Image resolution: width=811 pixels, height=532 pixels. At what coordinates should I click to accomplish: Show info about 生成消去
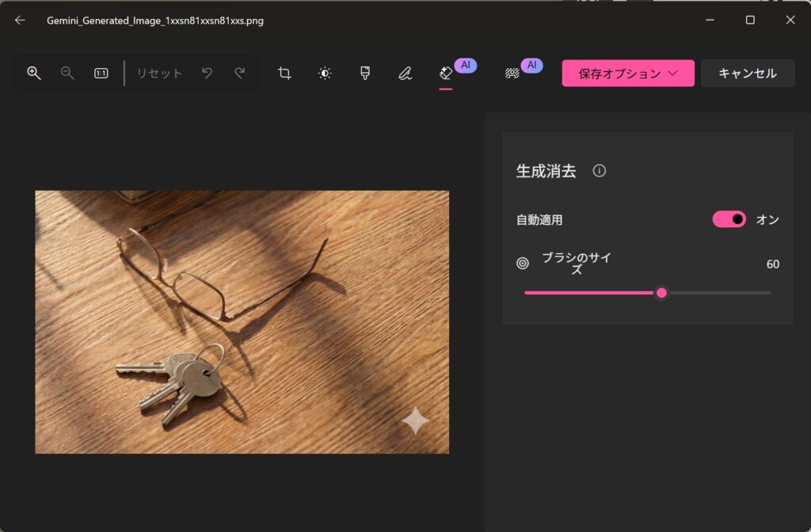(x=600, y=171)
